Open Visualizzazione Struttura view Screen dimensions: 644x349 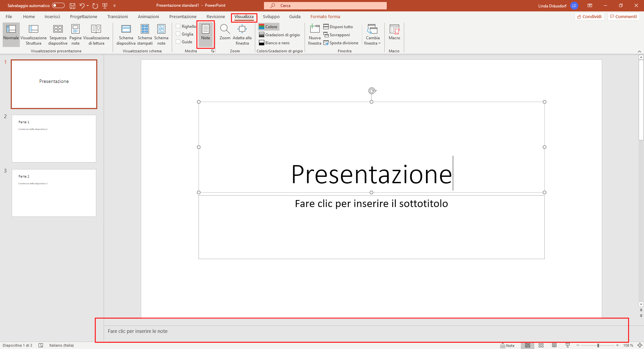pyautogui.click(x=34, y=34)
